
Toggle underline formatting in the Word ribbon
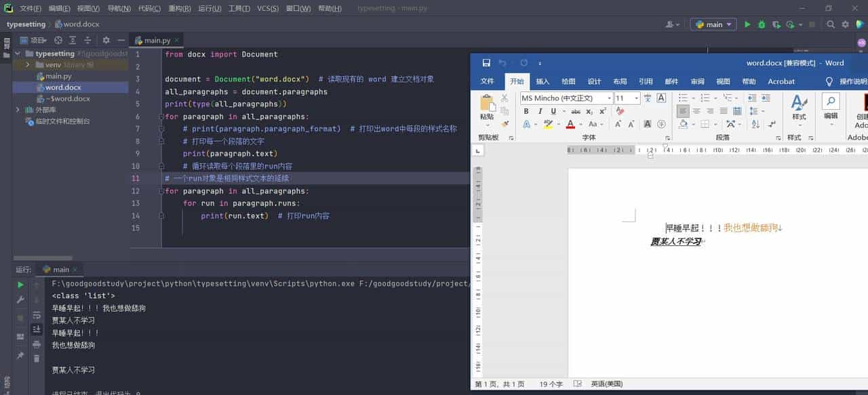tap(553, 110)
